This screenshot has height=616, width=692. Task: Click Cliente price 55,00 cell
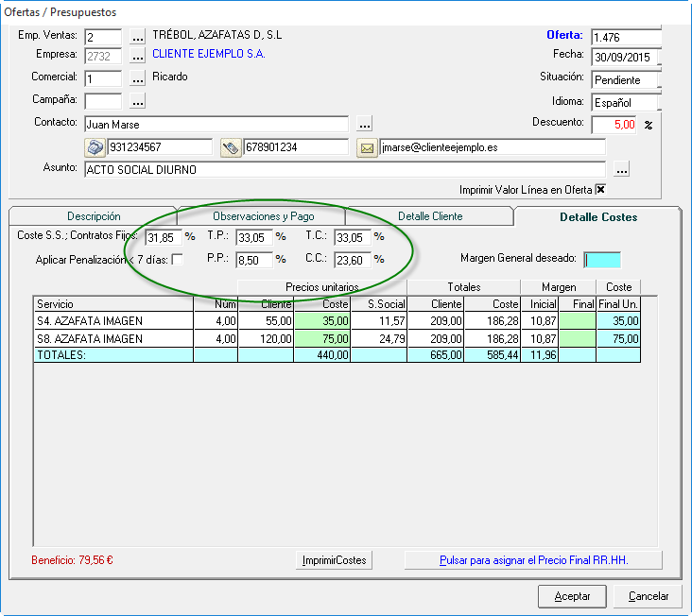pos(266,320)
